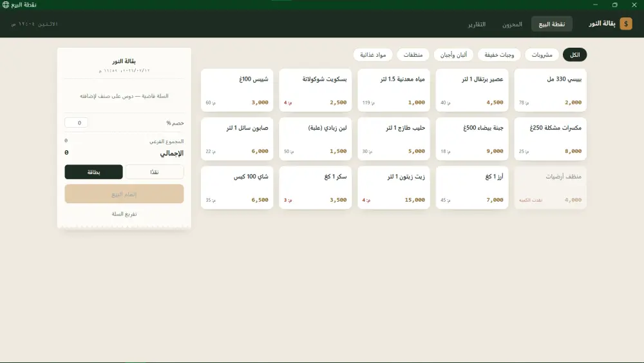Select بطاقة card payment method
644x363 pixels.
tap(93, 172)
